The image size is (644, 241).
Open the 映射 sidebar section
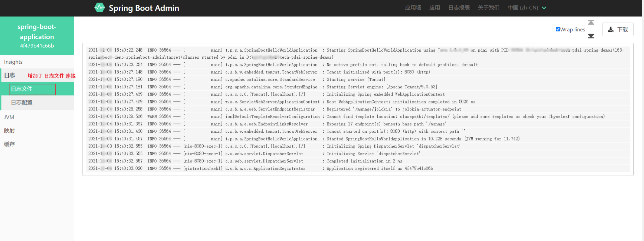click(x=37, y=131)
